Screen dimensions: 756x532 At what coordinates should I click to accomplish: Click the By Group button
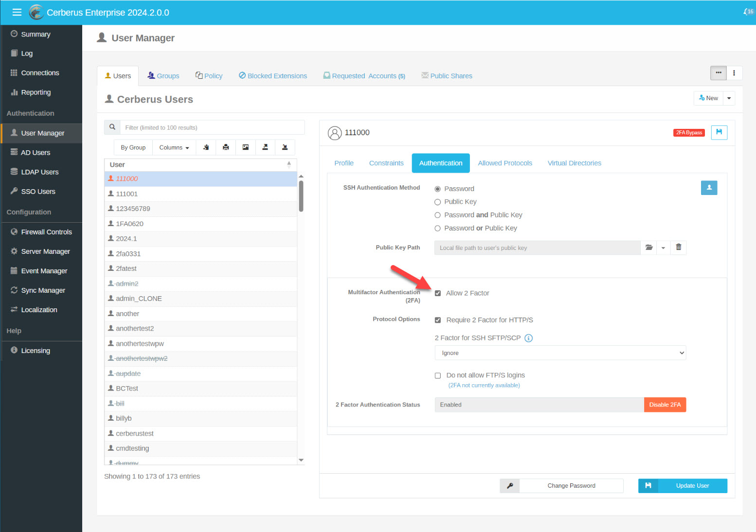point(133,147)
